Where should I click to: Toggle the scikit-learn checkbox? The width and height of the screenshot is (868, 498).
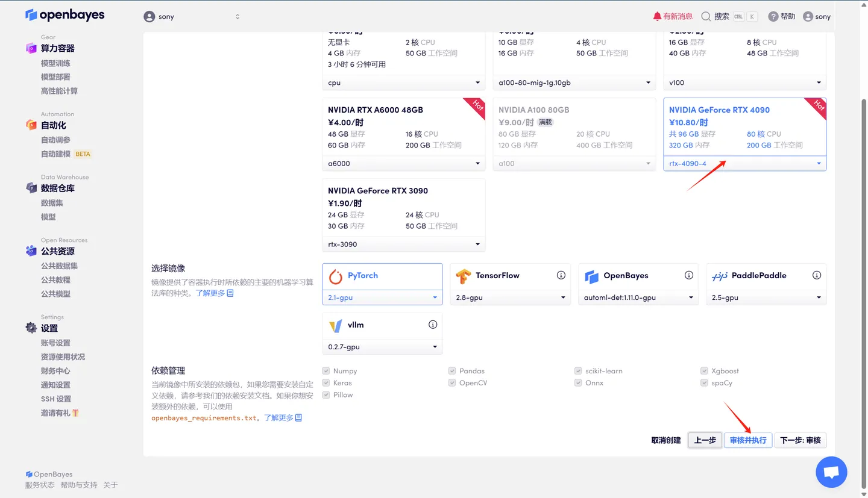click(578, 371)
